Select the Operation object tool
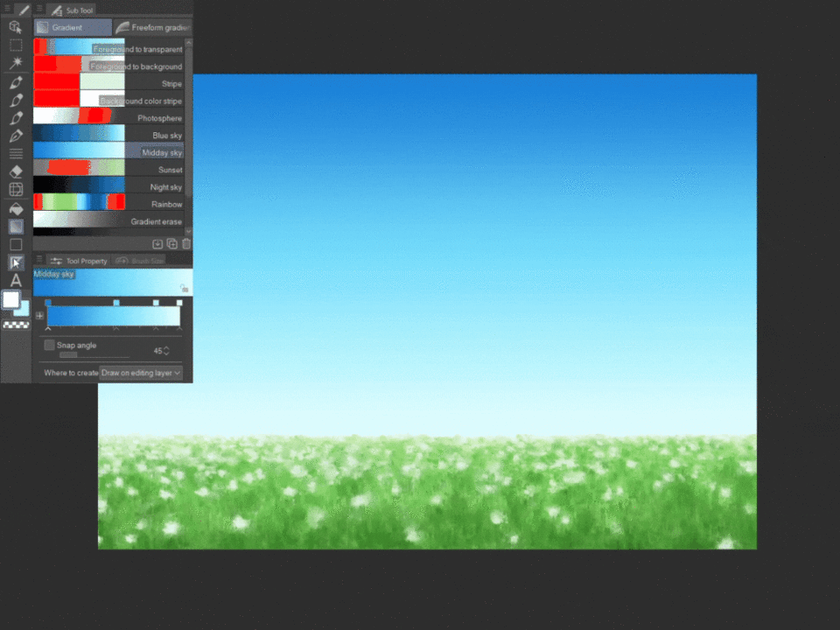 click(16, 27)
